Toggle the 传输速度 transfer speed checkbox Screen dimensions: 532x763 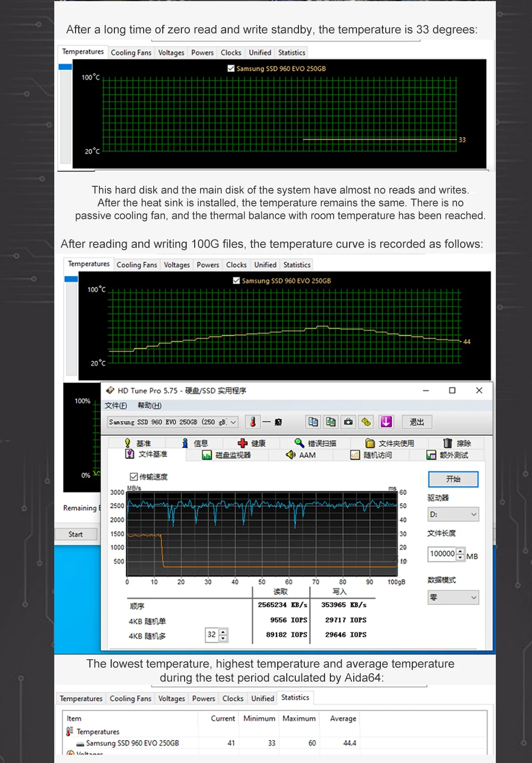pos(134,477)
